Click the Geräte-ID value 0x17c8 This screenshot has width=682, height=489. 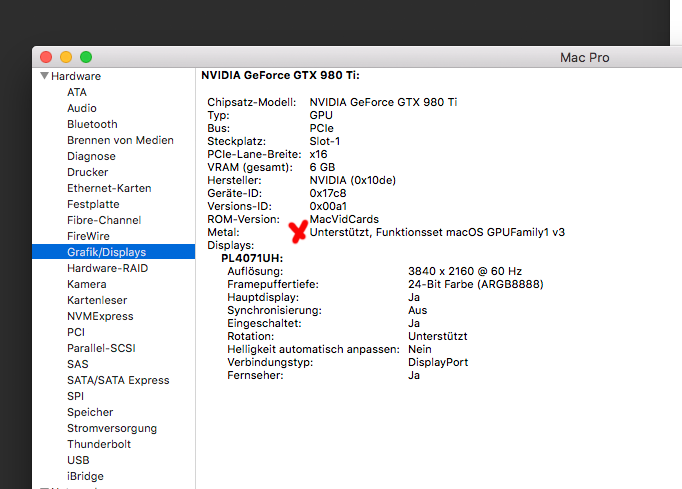point(328,193)
